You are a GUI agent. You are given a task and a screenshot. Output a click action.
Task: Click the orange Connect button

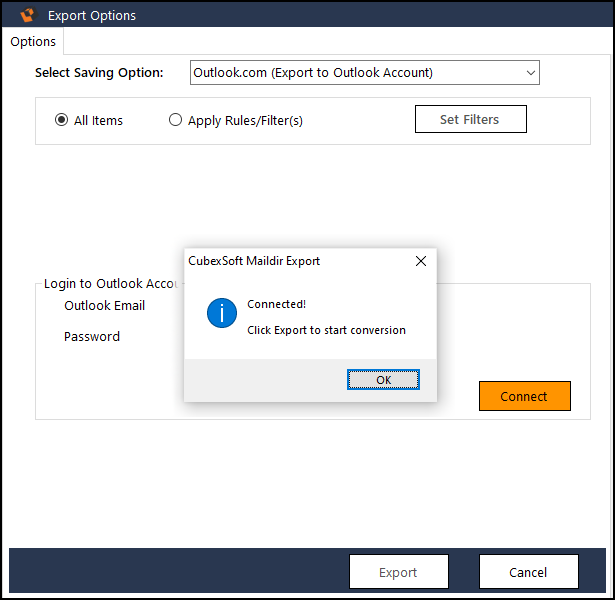[x=525, y=396]
